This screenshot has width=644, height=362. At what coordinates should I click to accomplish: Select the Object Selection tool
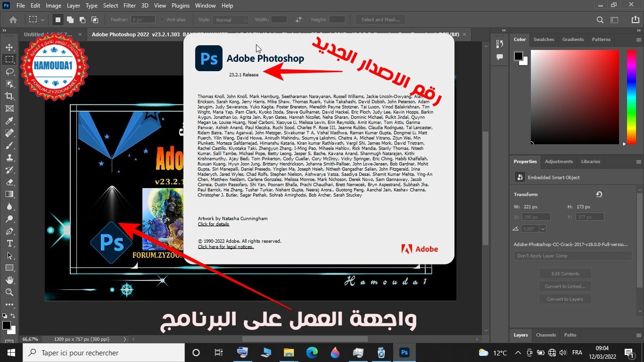pos(9,84)
